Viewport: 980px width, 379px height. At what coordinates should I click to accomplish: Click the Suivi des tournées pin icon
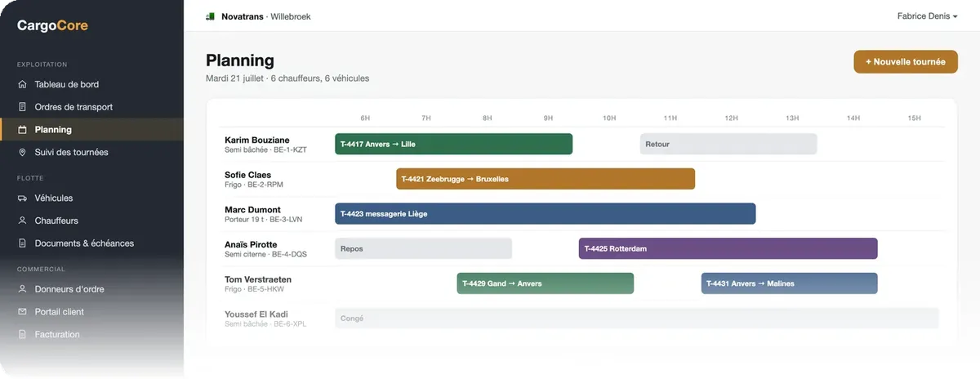point(22,153)
